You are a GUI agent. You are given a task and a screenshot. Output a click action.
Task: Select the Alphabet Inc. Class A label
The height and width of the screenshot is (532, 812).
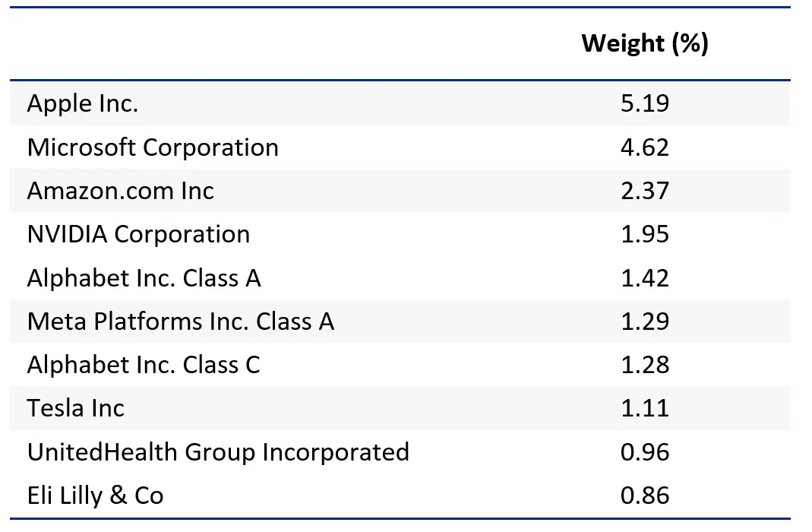(144, 278)
